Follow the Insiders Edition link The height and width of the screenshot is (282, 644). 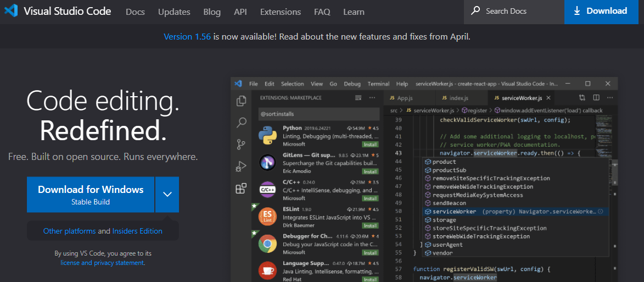coord(137,231)
